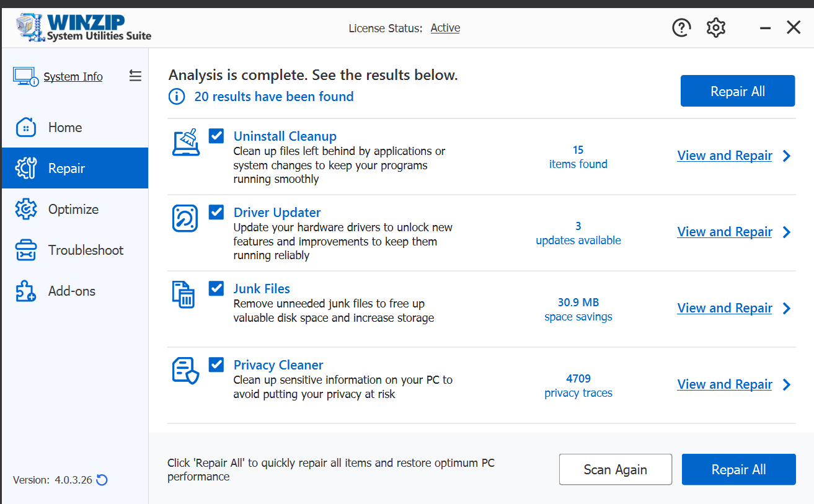Click the Privacy Cleaner title
Image resolution: width=814 pixels, height=504 pixels.
tap(278, 365)
